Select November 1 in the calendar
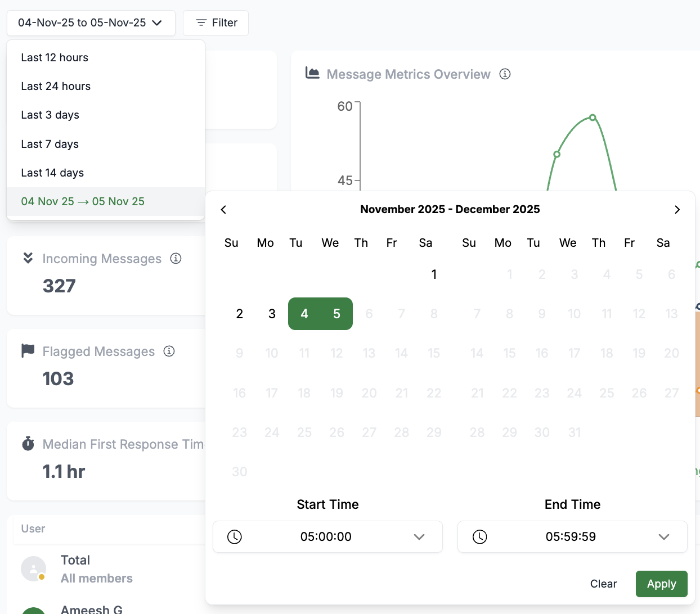The height and width of the screenshot is (614, 700). (434, 274)
